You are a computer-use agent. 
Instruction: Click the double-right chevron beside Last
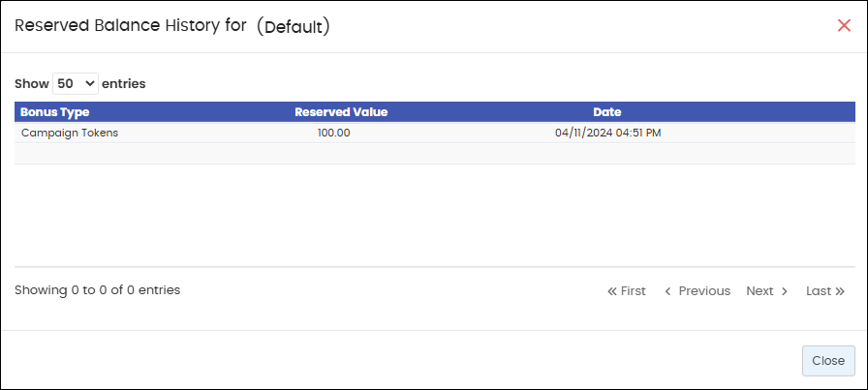coord(840,291)
